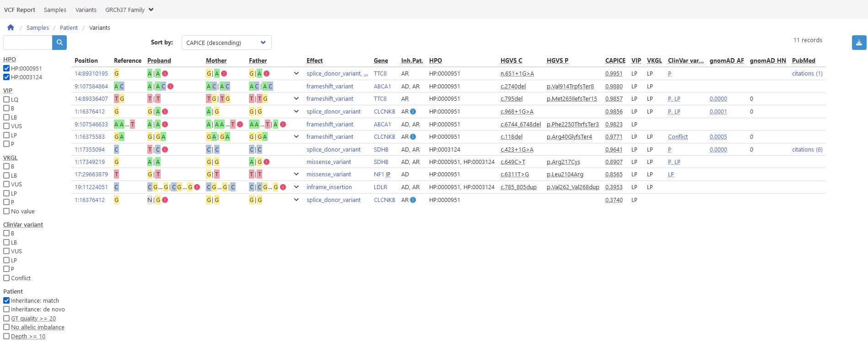
Task: Click CAPICE score 0.9951
Action: pos(614,73)
